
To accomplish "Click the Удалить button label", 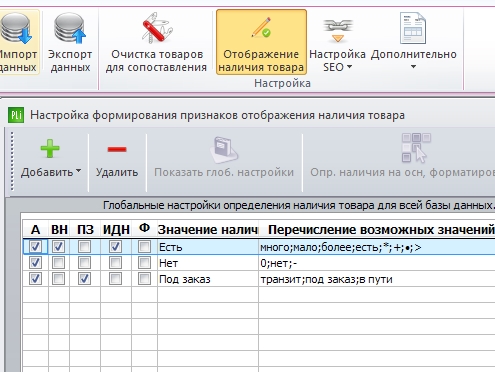I will tap(117, 172).
